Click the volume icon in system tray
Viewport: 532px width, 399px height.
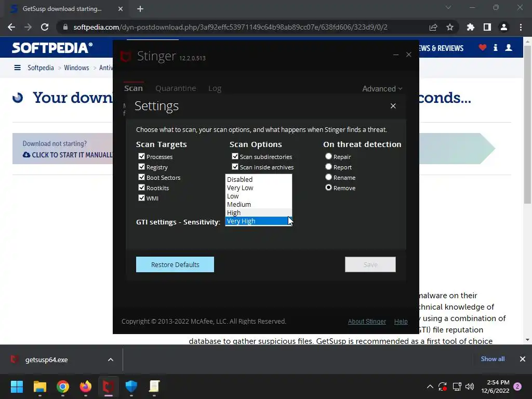[470, 387]
